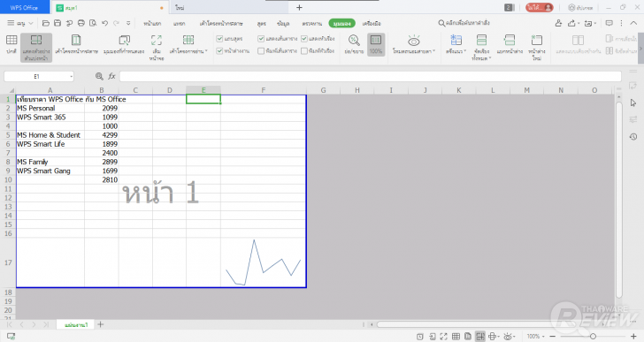Click the 100% zoom ribbon button
Viewport: 644px width, 342px height.
coord(376,45)
